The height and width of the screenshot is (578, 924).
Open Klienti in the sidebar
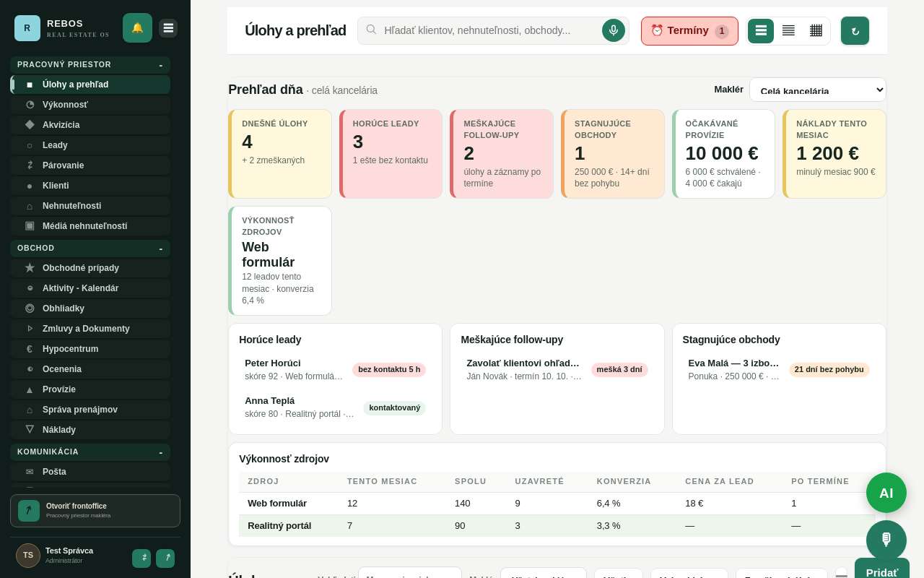click(90, 186)
